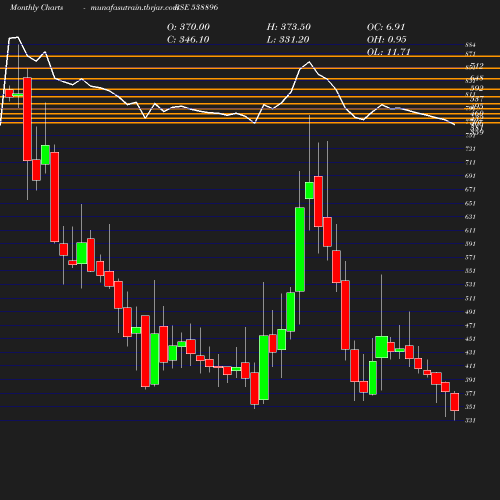Click the 571 price axis label
The width and height of the screenshot is (500, 500).
pyautogui.click(x=470, y=257)
